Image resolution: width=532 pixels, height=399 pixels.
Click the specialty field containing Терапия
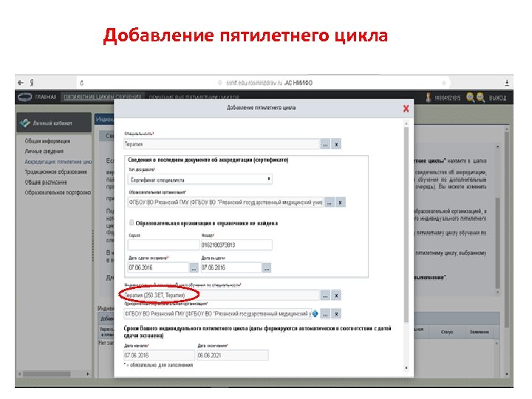(x=222, y=144)
